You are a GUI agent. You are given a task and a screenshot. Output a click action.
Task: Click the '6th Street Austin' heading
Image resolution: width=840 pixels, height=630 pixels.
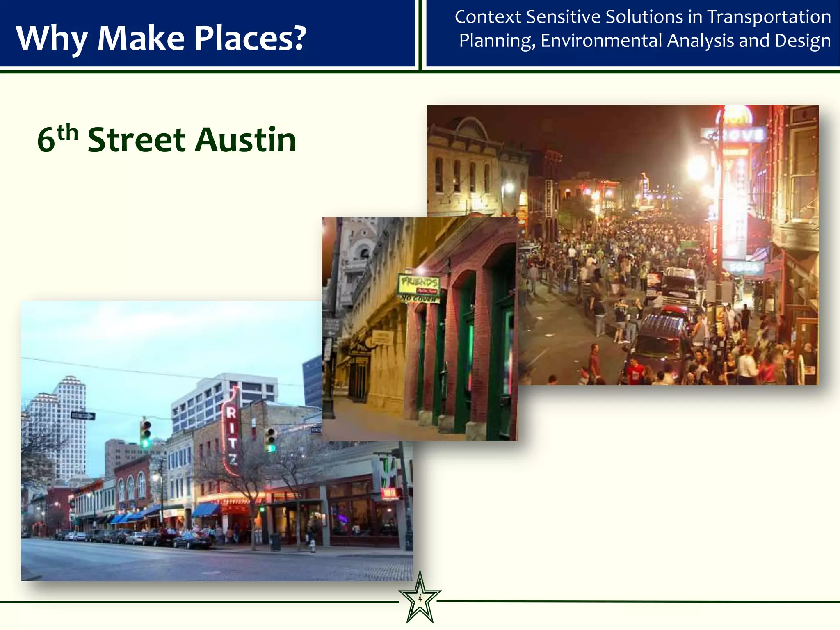click(167, 139)
